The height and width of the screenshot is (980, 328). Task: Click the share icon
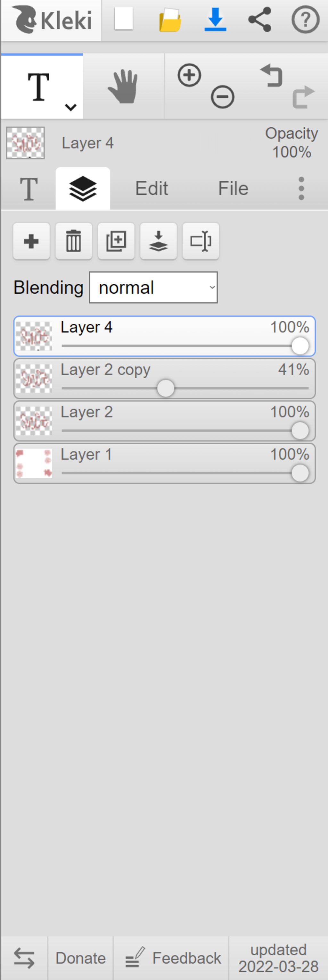[x=259, y=19]
